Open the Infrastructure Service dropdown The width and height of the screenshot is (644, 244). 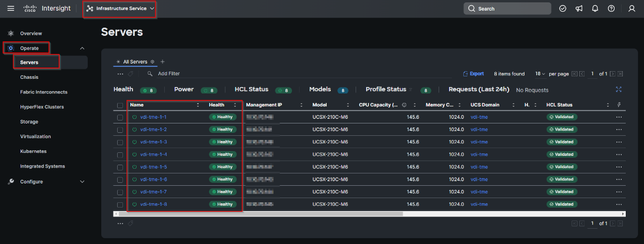(x=120, y=9)
